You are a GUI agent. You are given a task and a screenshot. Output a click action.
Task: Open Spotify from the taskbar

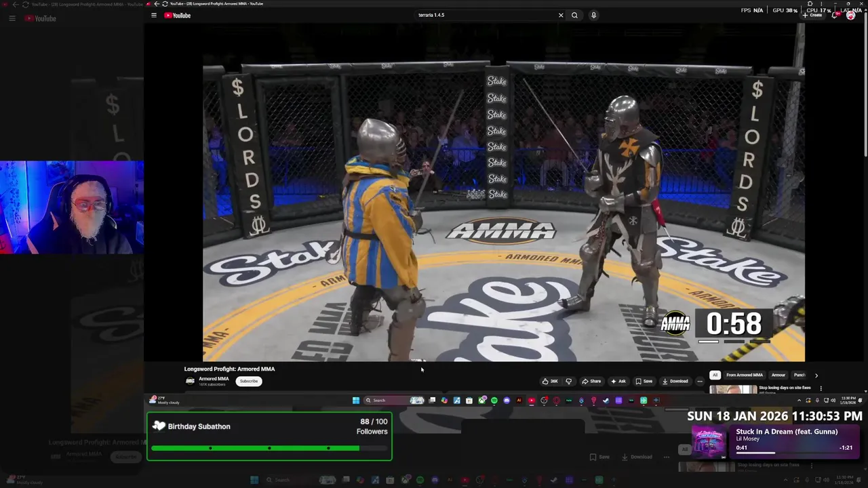pos(494,400)
